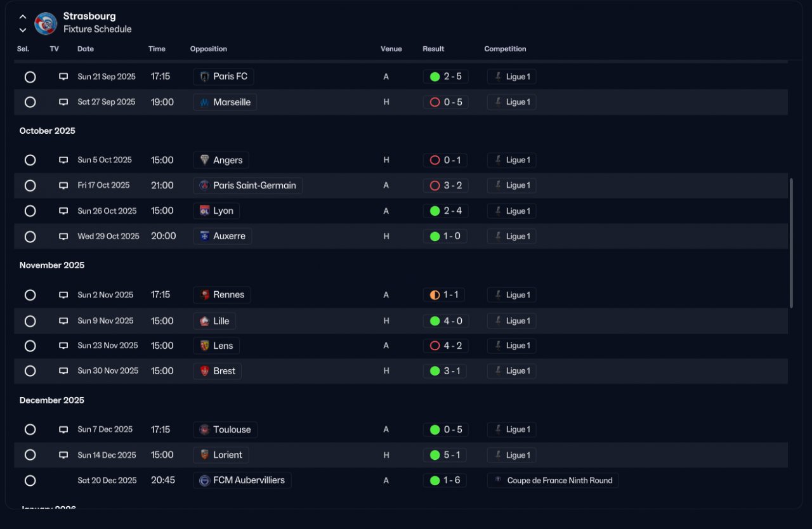Click Ligue 1 trophy icon in Angers row

pos(499,160)
